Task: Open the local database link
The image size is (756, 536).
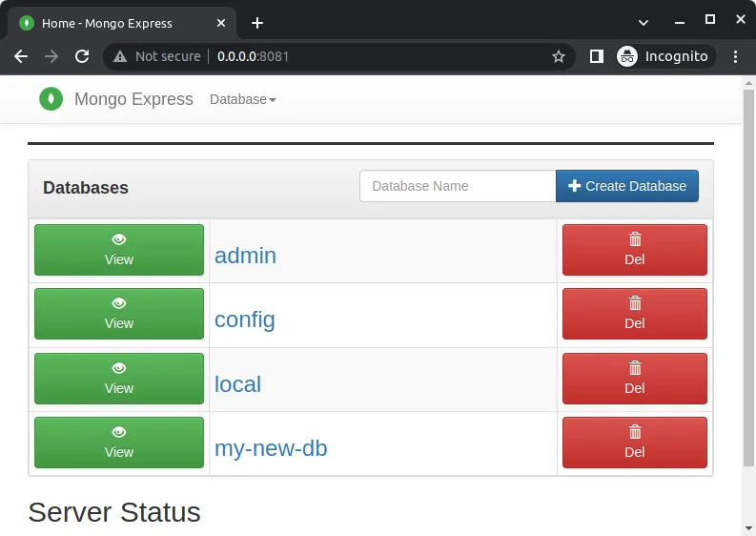Action: [x=237, y=384]
